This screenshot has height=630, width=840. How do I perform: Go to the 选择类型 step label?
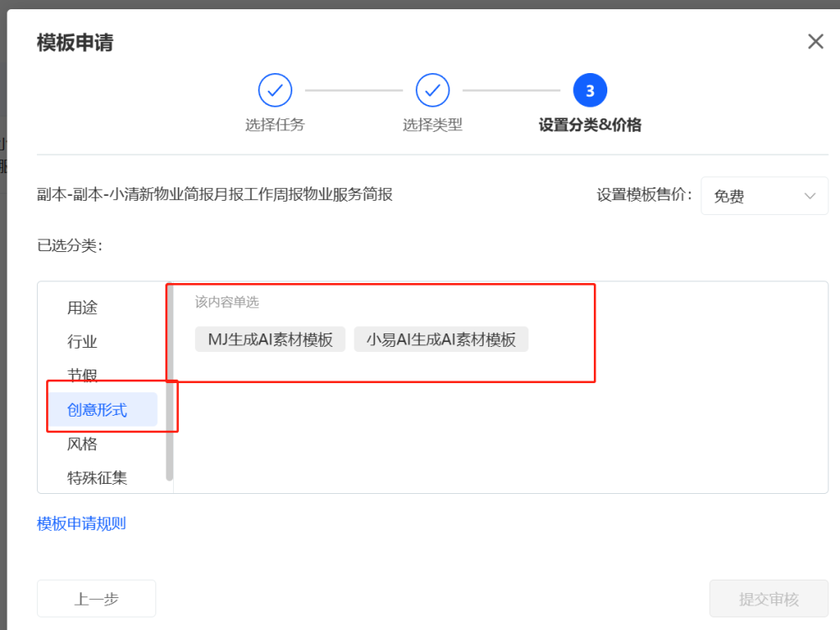[433, 125]
